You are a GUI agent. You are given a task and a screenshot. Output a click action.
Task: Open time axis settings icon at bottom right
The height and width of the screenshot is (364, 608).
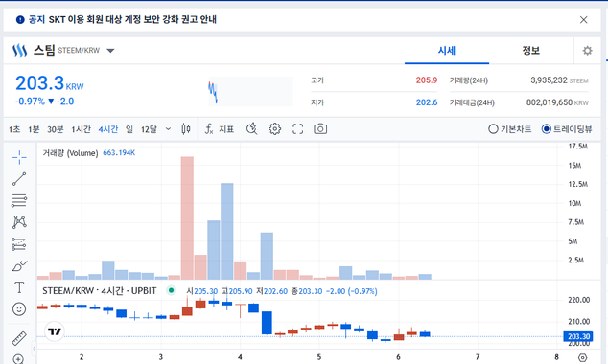(x=582, y=357)
